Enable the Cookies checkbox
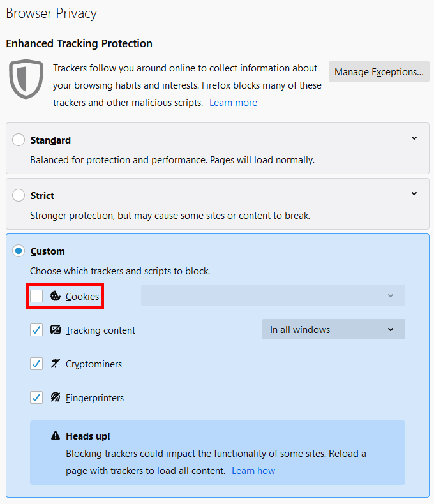The height and width of the screenshot is (504, 434). [x=36, y=296]
